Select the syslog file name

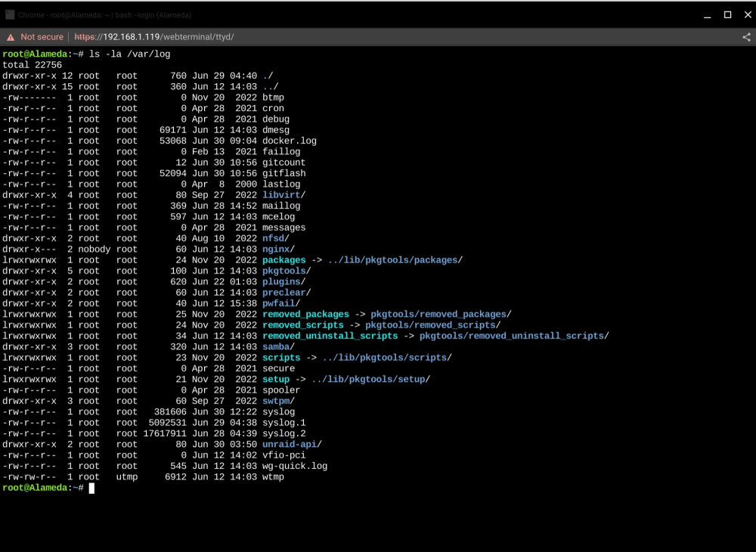279,412
